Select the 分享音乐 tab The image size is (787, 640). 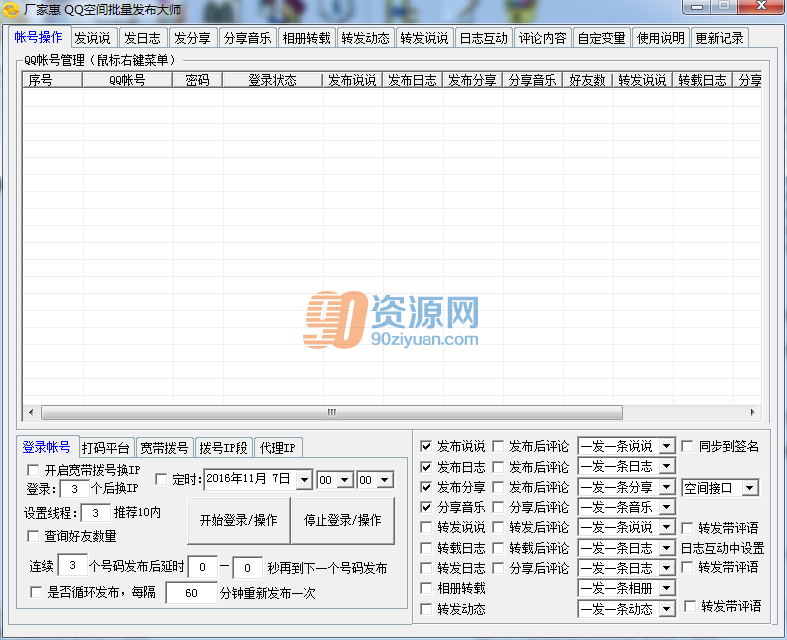[x=247, y=38]
